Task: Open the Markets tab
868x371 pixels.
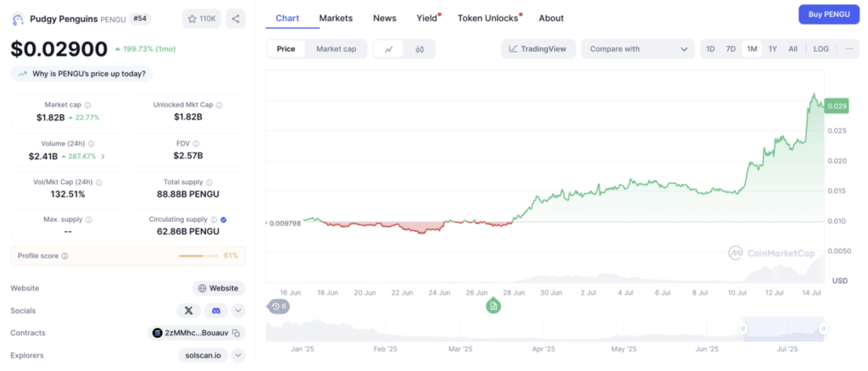Action: click(336, 19)
